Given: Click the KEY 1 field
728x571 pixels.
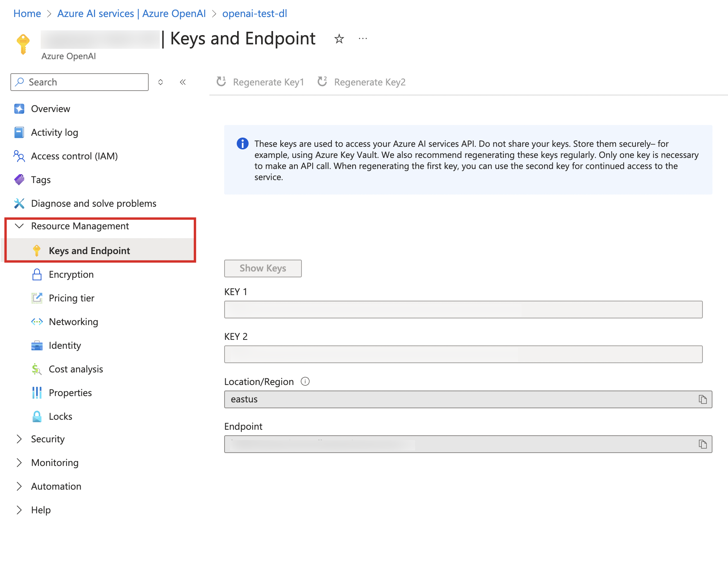Looking at the screenshot, I should (x=463, y=310).
